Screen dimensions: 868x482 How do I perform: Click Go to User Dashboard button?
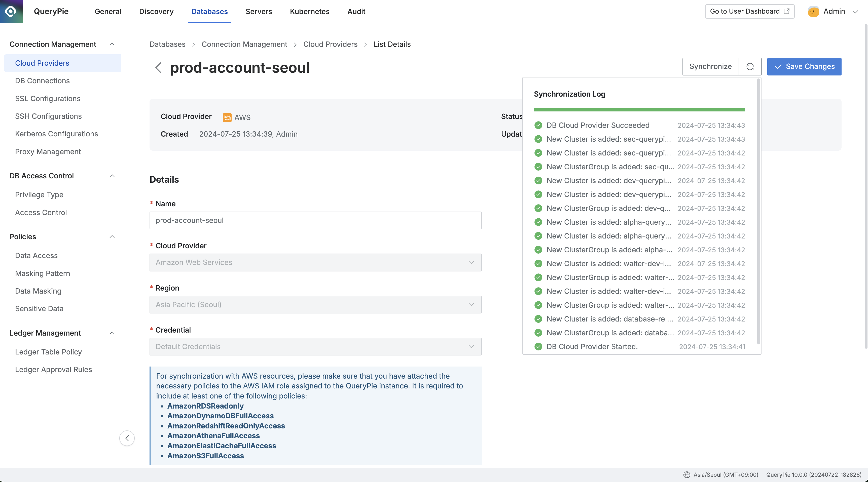(749, 11)
